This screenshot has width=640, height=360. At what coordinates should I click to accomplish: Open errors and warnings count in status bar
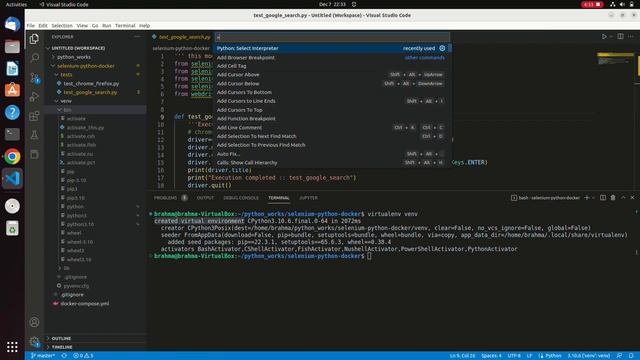(x=83, y=356)
